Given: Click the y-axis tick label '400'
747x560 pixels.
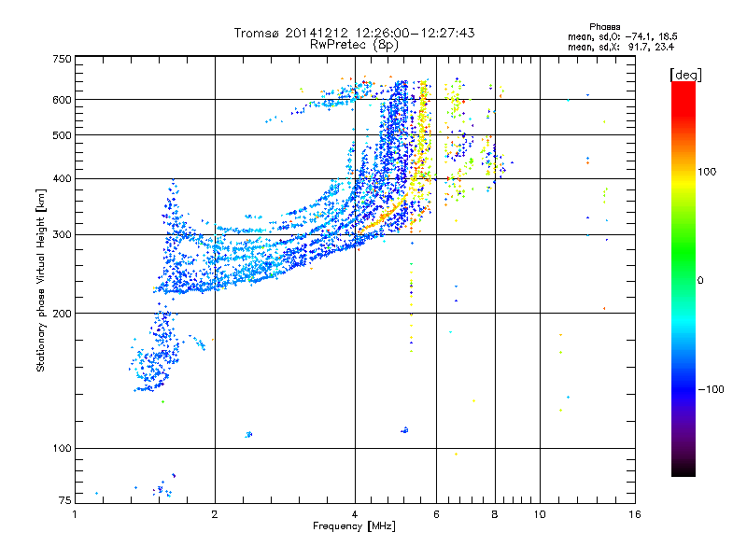Looking at the screenshot, I should pyautogui.click(x=62, y=178).
